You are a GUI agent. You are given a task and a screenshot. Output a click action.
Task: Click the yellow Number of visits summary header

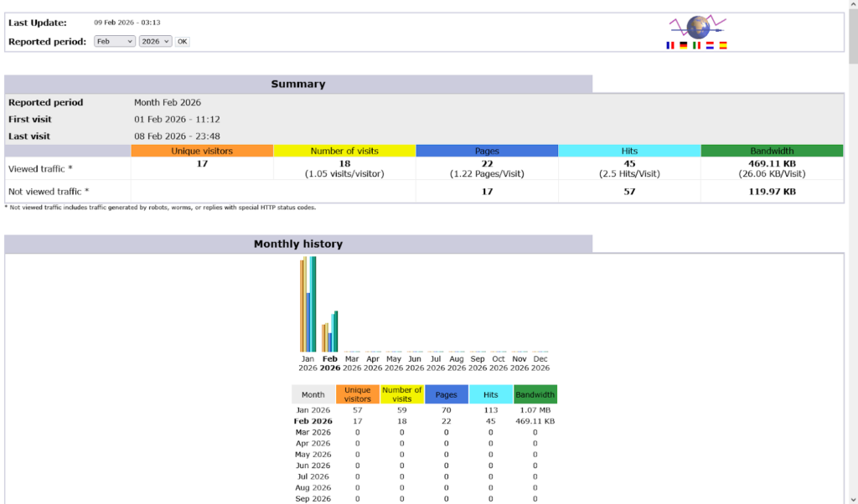pyautogui.click(x=344, y=151)
